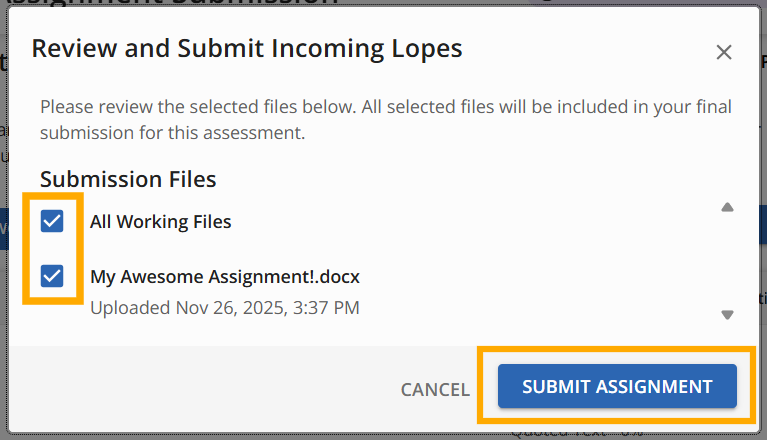The height and width of the screenshot is (440, 767).
Task: Click the Review and Submit Incoming Lopes title
Action: 246,48
